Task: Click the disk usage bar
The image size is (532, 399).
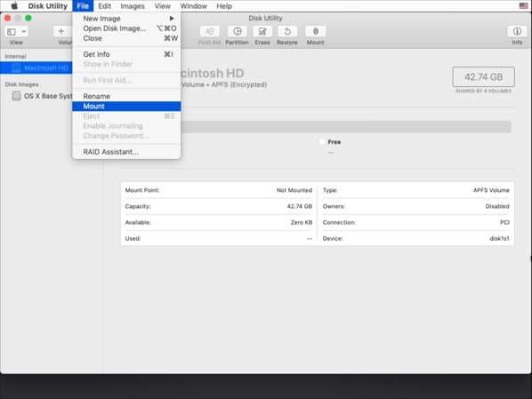Action: [x=346, y=127]
